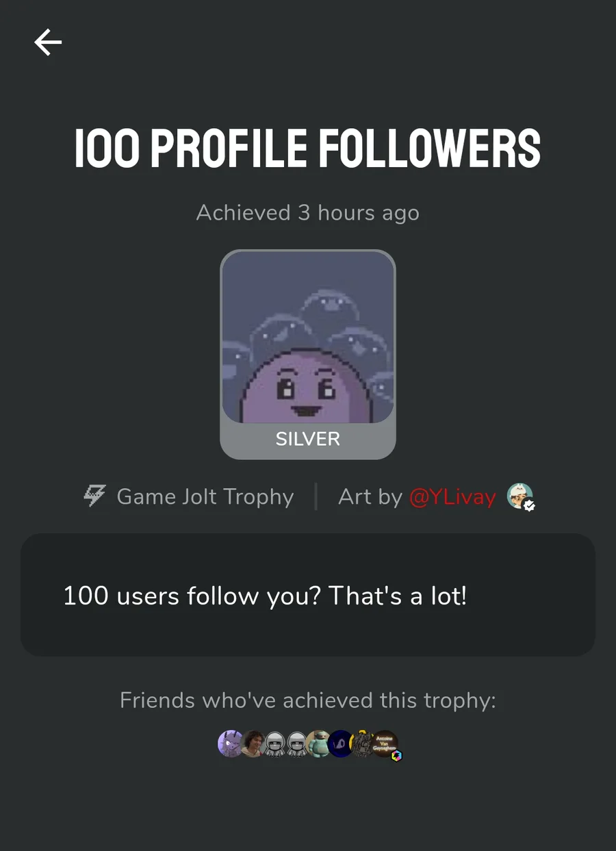Tap YLivay's small avatar icon
616x851 pixels.
coord(519,495)
